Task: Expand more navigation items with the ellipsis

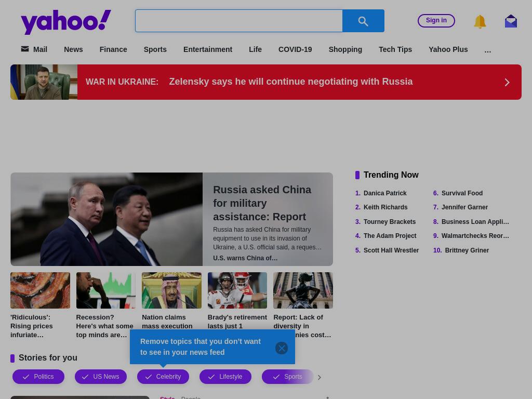Action: [x=487, y=50]
